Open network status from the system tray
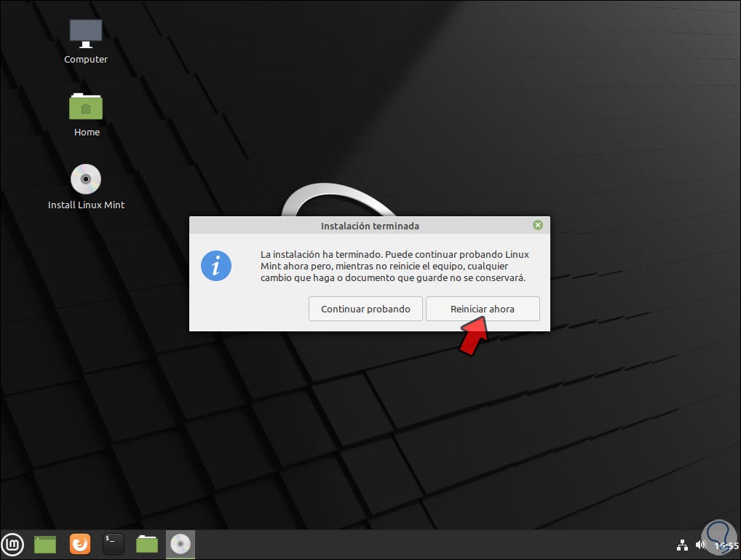 [682, 545]
